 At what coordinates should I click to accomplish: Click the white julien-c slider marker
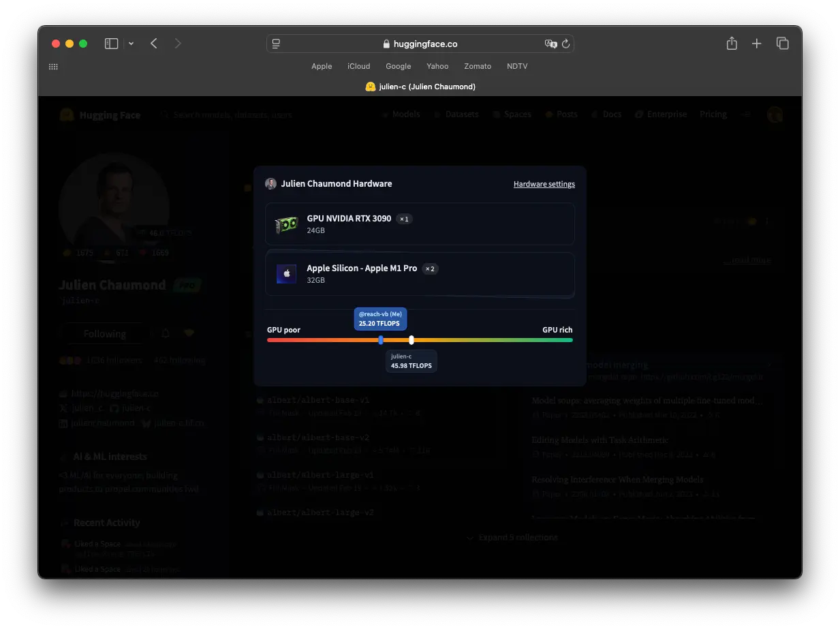point(411,340)
